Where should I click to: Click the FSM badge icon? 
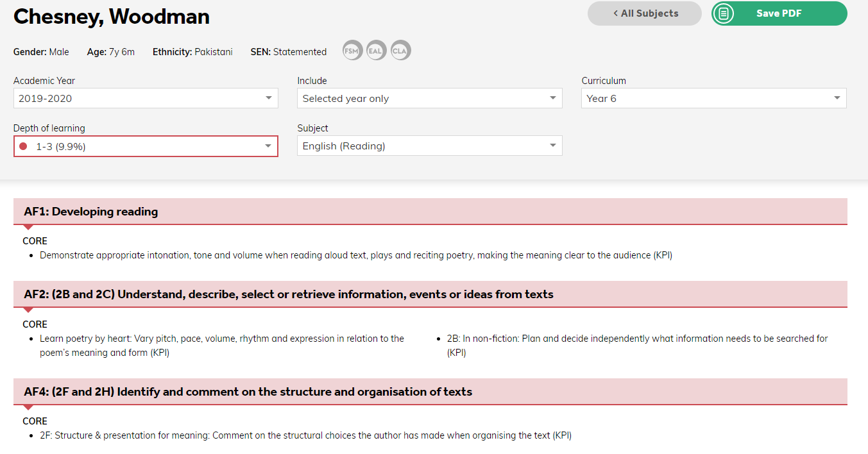pyautogui.click(x=352, y=51)
